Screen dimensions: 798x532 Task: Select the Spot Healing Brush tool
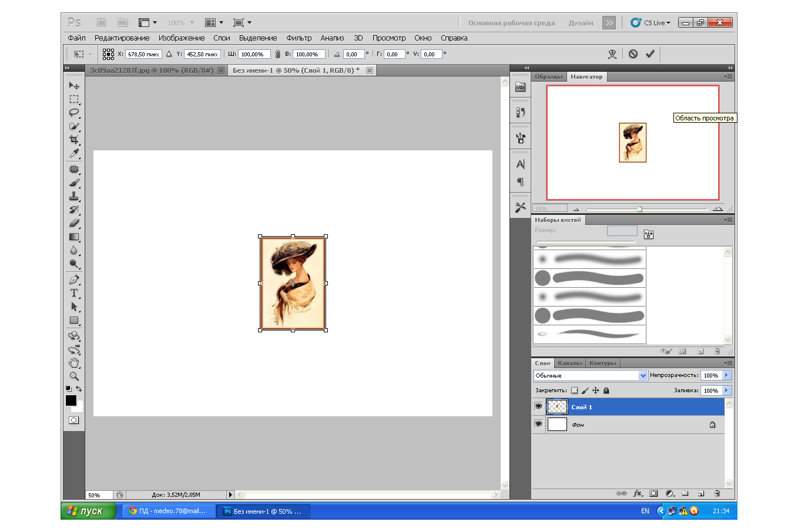pyautogui.click(x=74, y=170)
